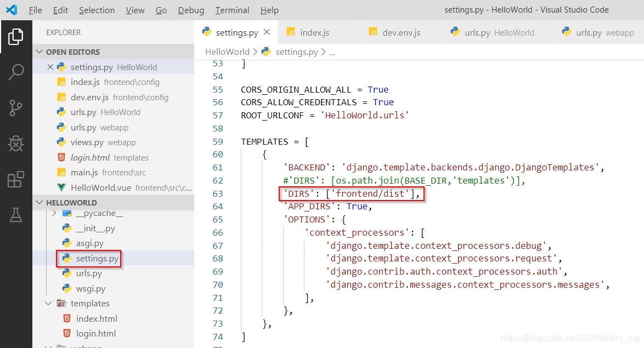Viewport: 644px width, 348px height.
Task: Click line number 63 in the gutter
Action: [x=218, y=193]
